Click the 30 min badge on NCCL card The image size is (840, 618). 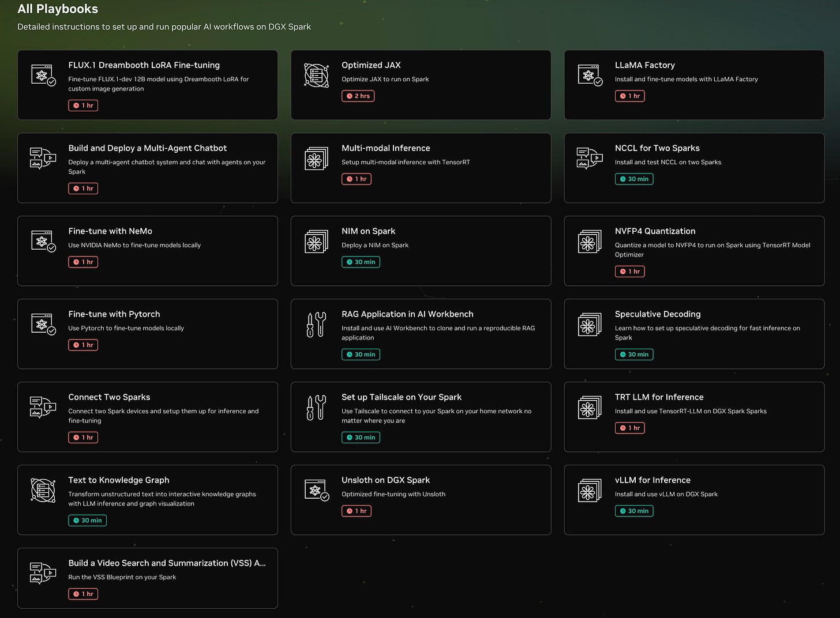click(x=634, y=179)
